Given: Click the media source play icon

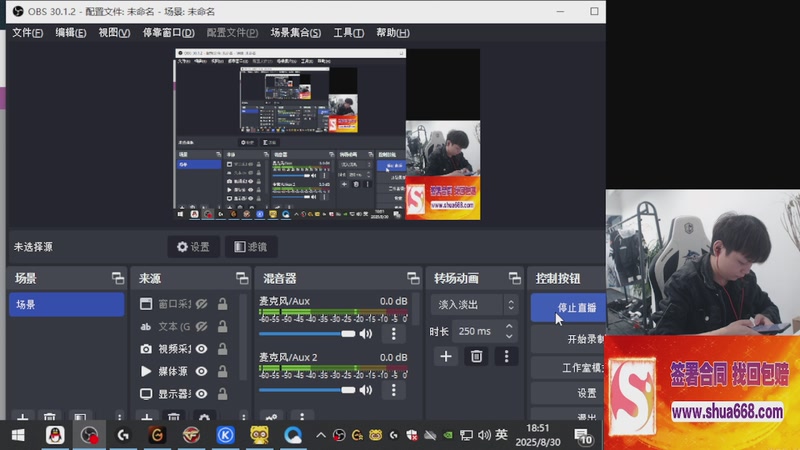Looking at the screenshot, I should 146,371.
